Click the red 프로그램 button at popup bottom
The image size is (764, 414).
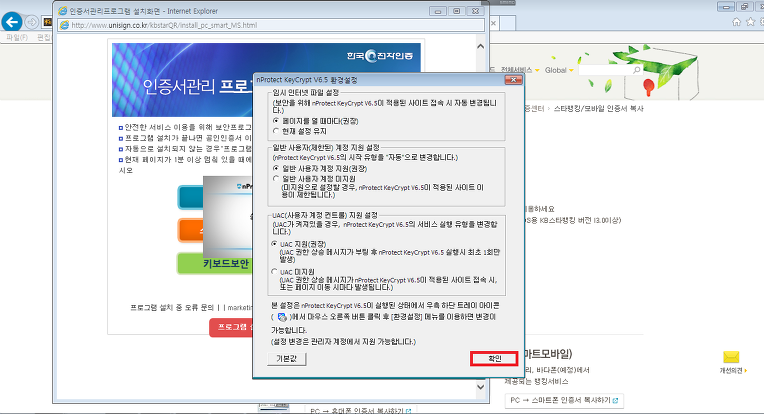231,327
